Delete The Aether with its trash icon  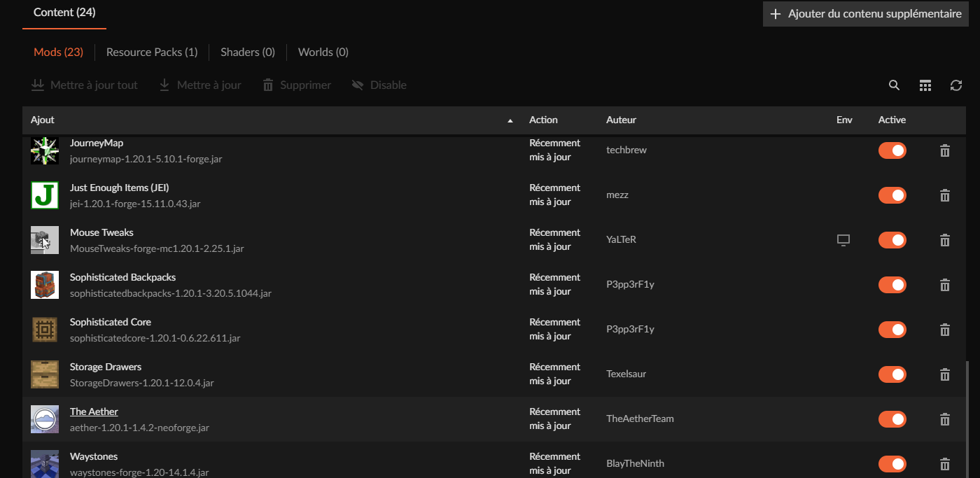(945, 419)
